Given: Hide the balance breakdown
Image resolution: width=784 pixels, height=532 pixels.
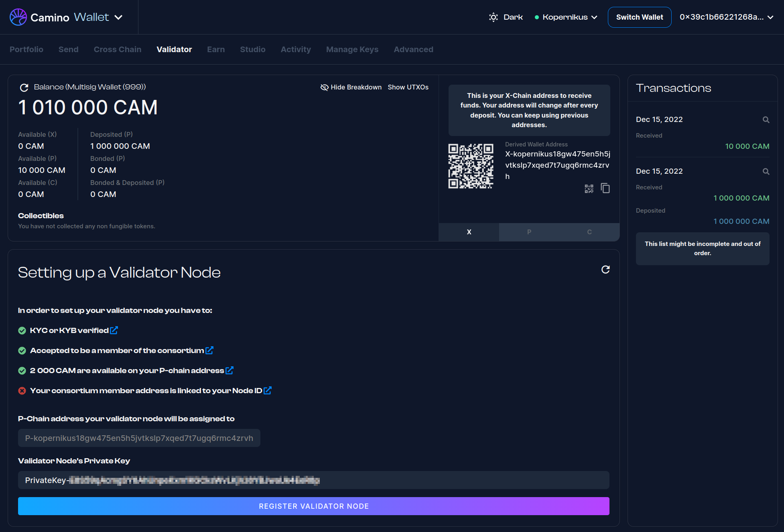Looking at the screenshot, I should coord(351,87).
